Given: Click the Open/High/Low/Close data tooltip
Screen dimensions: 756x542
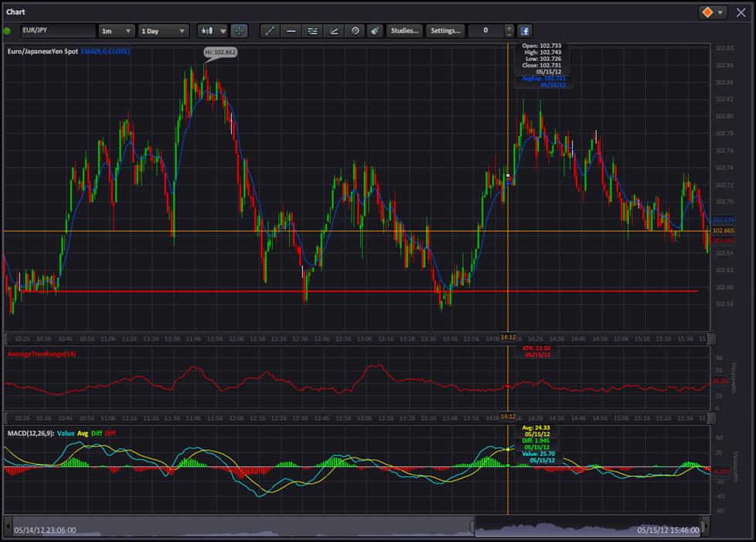Looking at the screenshot, I should point(542,59).
